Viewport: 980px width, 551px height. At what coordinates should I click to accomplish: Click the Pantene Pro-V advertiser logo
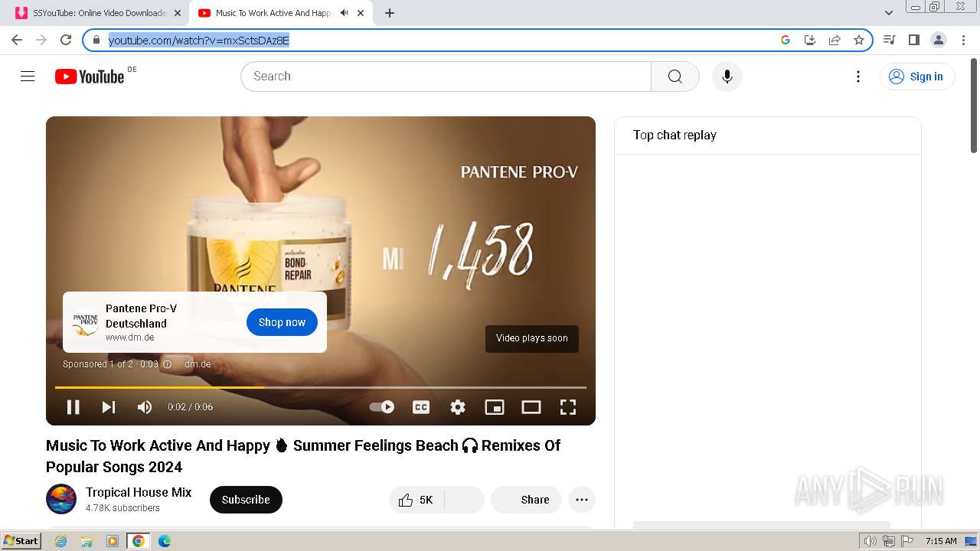[x=85, y=322]
